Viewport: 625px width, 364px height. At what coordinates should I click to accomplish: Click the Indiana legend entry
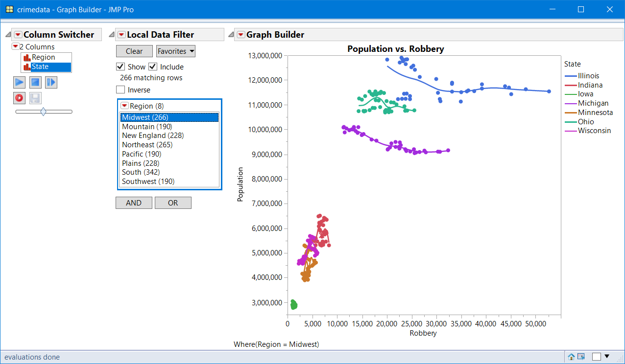(583, 85)
